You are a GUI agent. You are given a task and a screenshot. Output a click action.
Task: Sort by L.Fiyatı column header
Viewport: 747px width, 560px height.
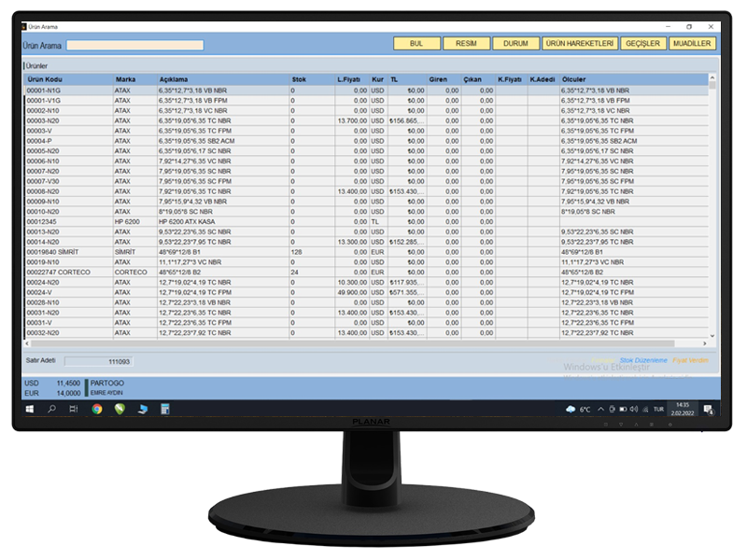(x=352, y=79)
